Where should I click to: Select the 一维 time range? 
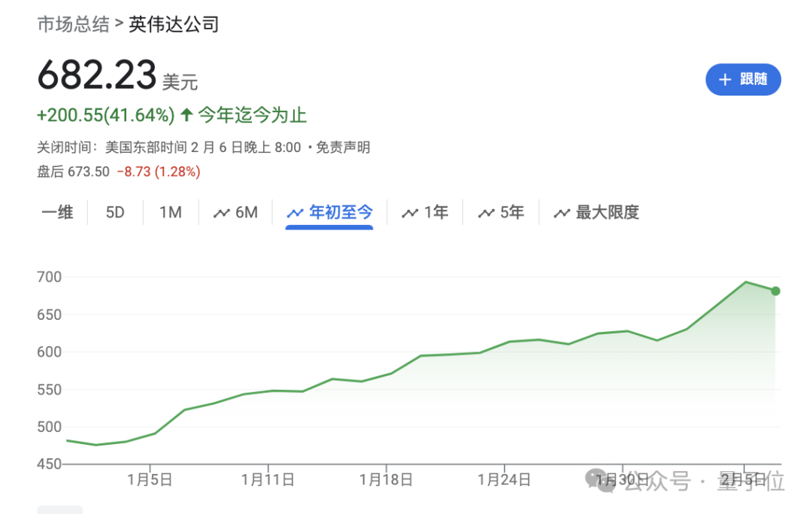click(x=57, y=212)
